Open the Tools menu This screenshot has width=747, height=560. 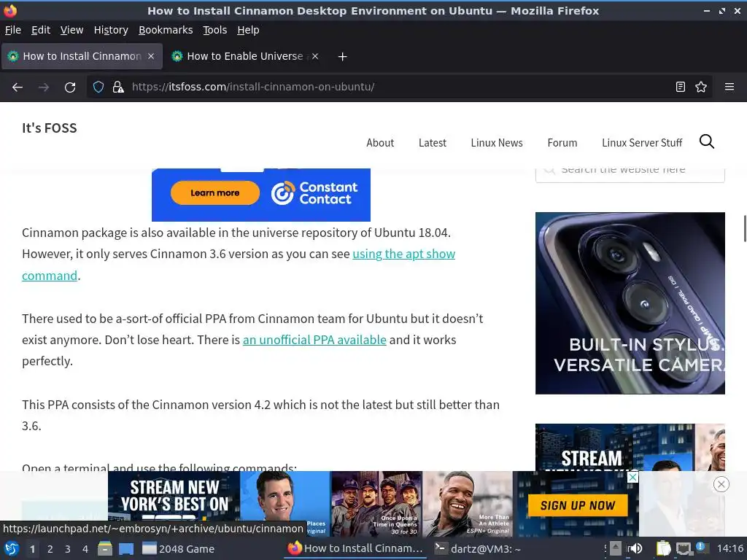pyautogui.click(x=215, y=30)
